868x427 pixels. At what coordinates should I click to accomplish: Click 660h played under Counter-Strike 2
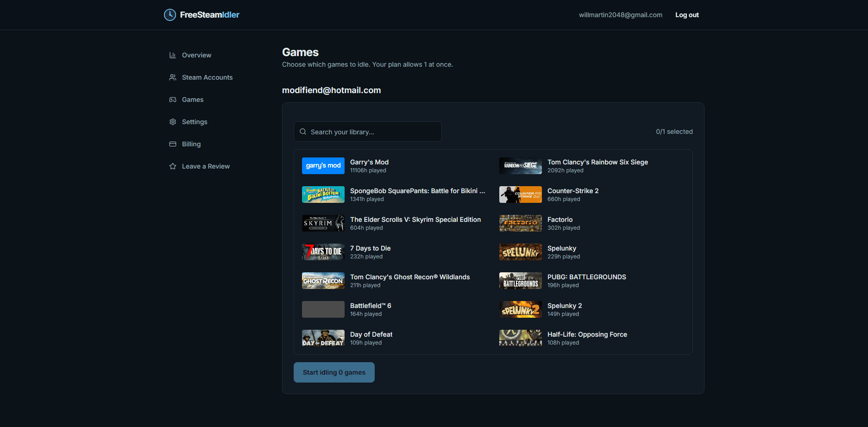tap(564, 199)
